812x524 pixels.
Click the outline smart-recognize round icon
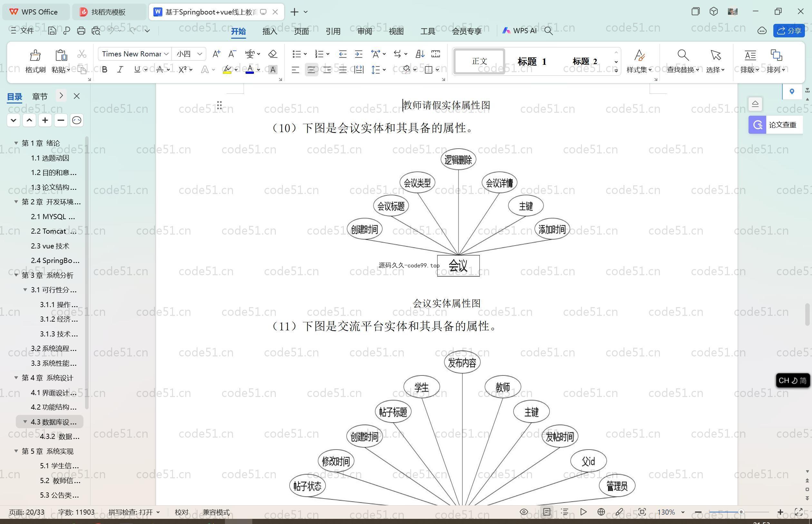[77, 120]
